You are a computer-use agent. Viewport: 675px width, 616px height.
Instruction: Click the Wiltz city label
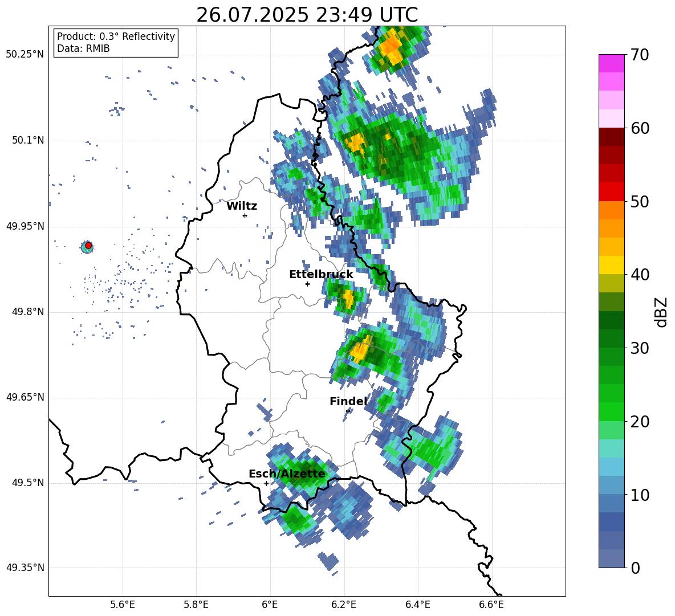tap(242, 206)
